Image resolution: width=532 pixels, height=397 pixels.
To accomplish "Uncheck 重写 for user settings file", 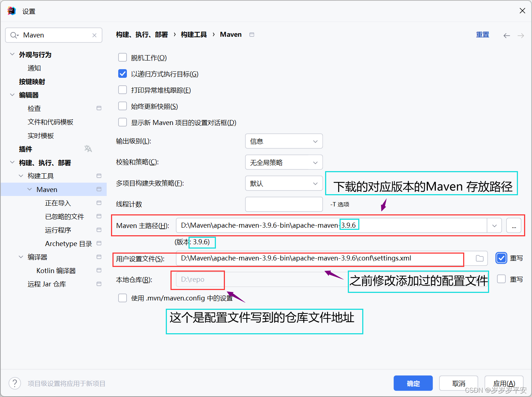I will 501,258.
